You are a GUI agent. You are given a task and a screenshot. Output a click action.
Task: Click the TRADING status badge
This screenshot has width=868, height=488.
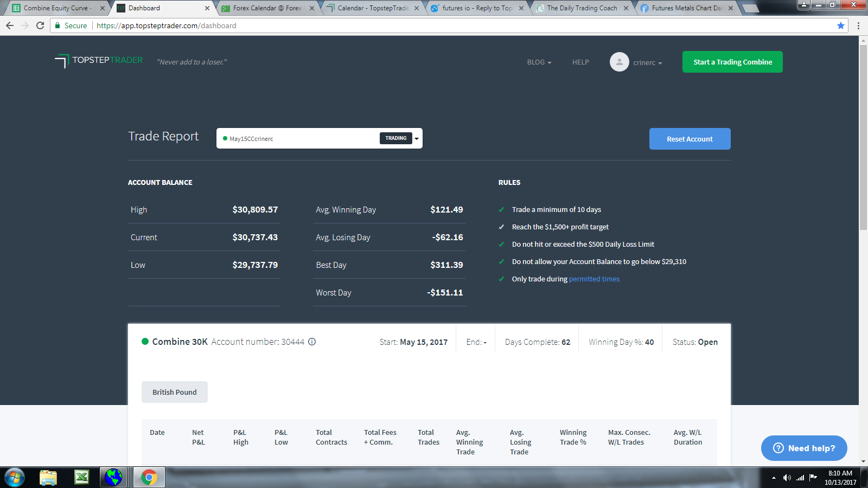[396, 138]
